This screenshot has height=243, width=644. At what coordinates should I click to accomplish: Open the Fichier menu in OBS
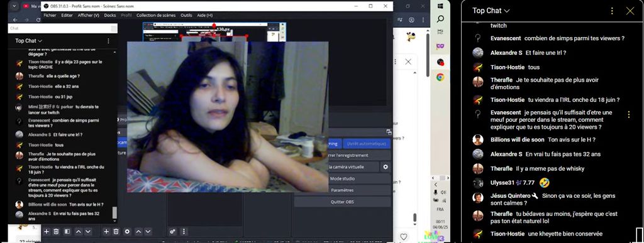pos(50,15)
